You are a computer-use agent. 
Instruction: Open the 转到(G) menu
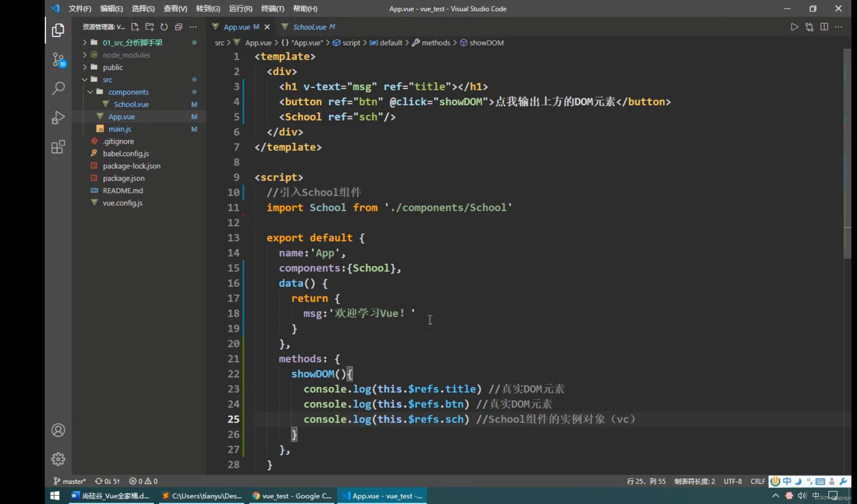click(208, 8)
